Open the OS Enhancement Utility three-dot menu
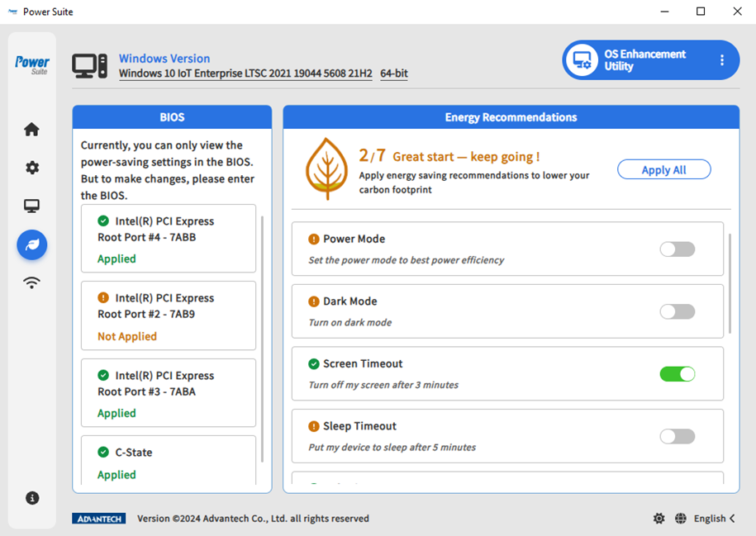 point(721,60)
